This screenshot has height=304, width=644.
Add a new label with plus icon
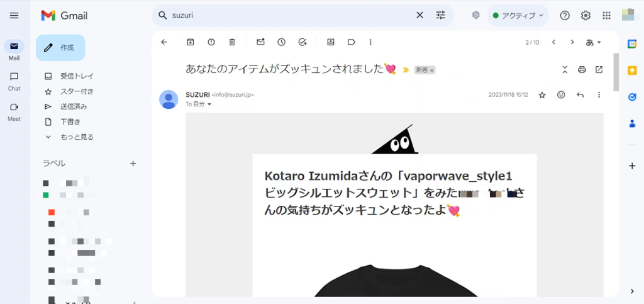133,164
